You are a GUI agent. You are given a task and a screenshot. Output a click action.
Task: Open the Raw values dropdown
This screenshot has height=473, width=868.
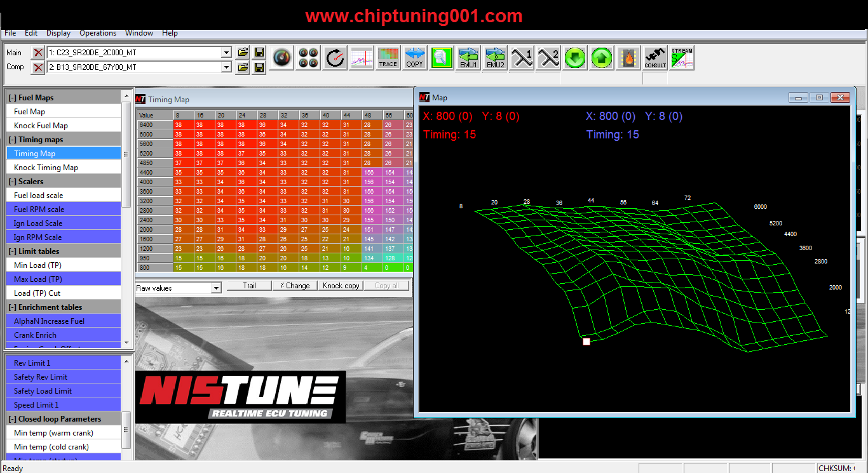pyautogui.click(x=216, y=288)
